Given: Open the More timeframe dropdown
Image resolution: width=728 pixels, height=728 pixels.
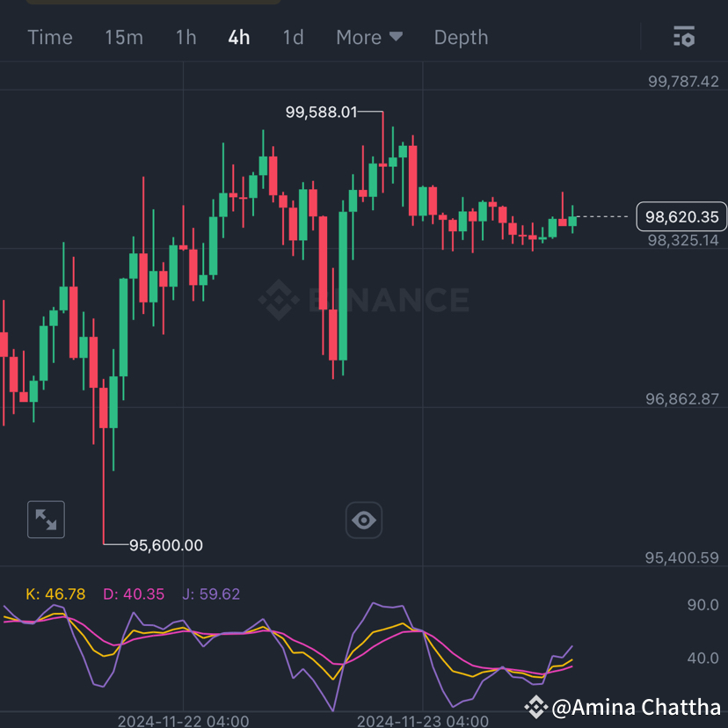Looking at the screenshot, I should [x=360, y=37].
